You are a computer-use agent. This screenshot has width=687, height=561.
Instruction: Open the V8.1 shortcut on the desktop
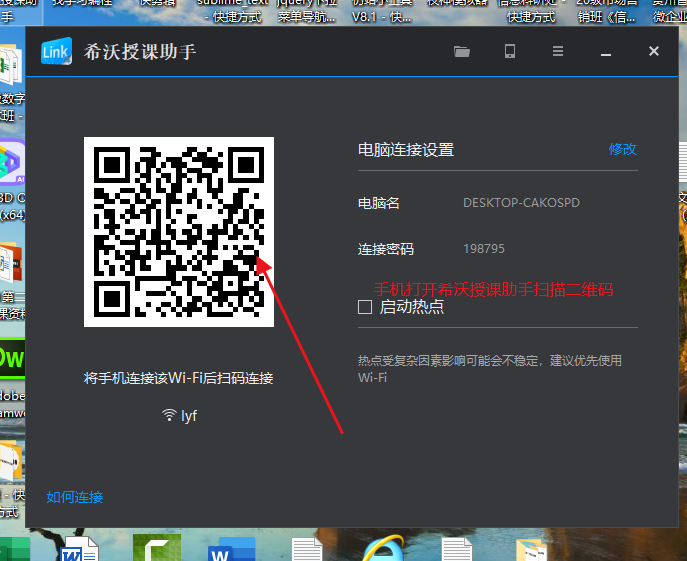tap(382, 11)
